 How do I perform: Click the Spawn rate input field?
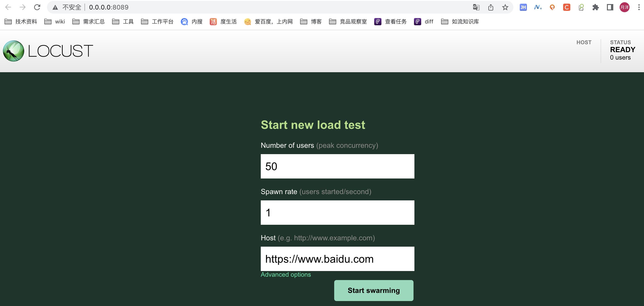[x=338, y=213]
